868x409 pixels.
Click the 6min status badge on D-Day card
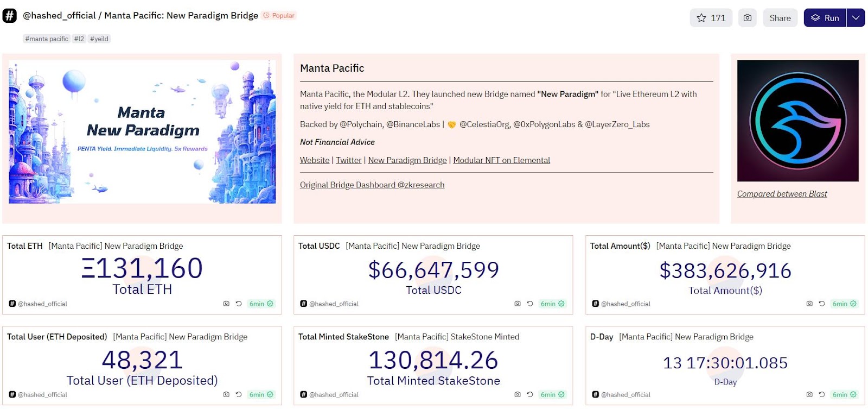pos(844,394)
